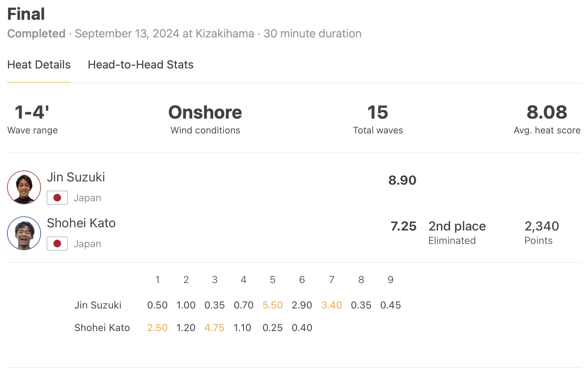Click Shohei Kato's profile photo
The image size is (588, 372).
point(24,233)
